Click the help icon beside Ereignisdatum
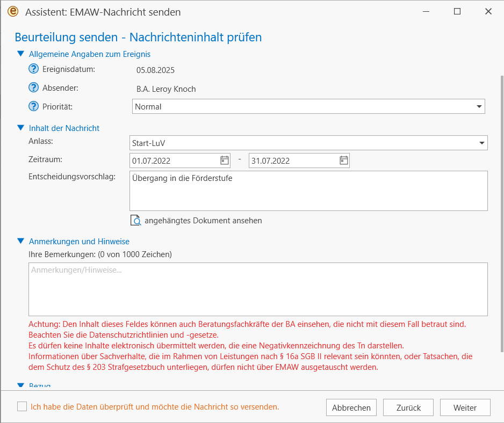 point(33,69)
